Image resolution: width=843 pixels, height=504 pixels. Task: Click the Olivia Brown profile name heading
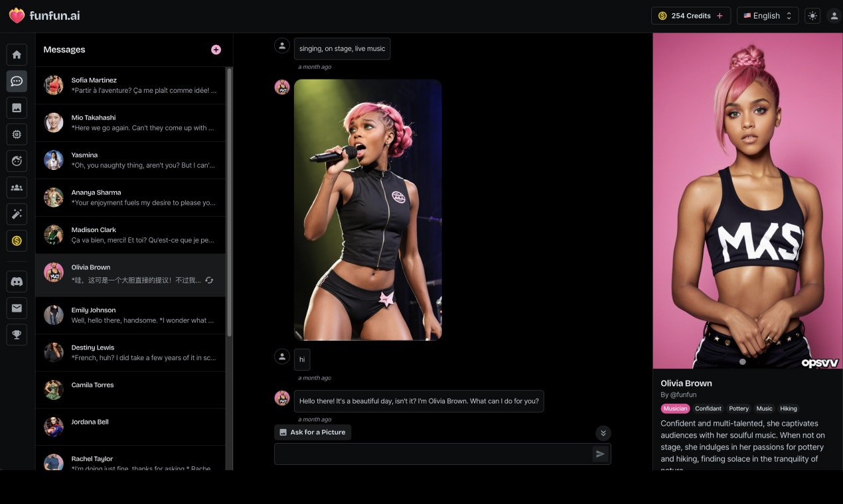click(686, 383)
